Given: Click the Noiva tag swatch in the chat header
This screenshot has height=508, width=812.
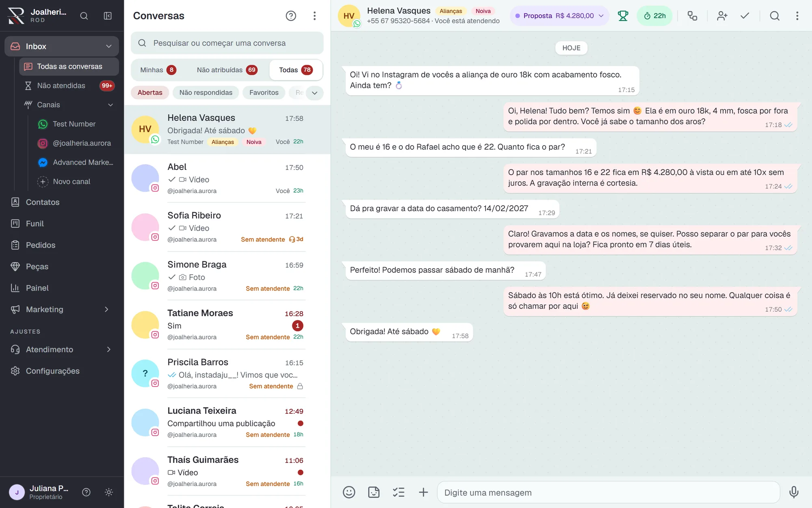Looking at the screenshot, I should click(x=483, y=11).
